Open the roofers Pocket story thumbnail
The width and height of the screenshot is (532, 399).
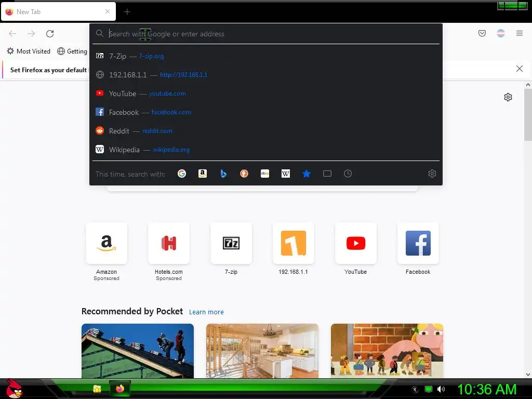[x=138, y=351]
